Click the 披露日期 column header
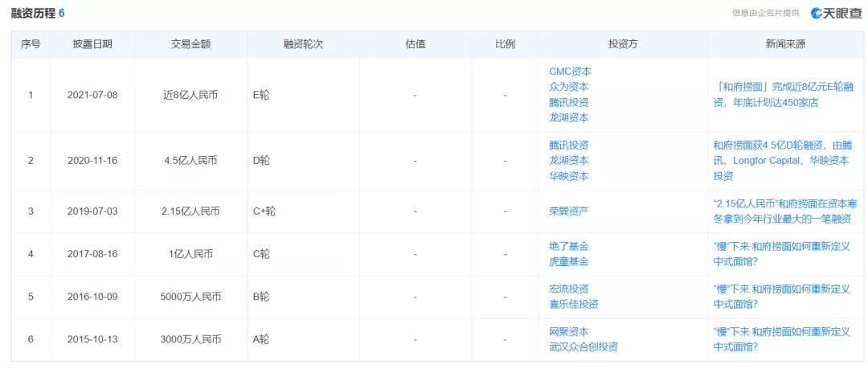 [x=92, y=44]
